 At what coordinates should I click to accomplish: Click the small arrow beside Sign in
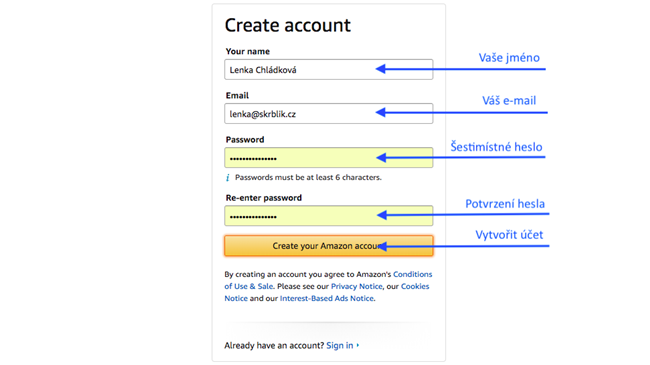pyautogui.click(x=358, y=345)
